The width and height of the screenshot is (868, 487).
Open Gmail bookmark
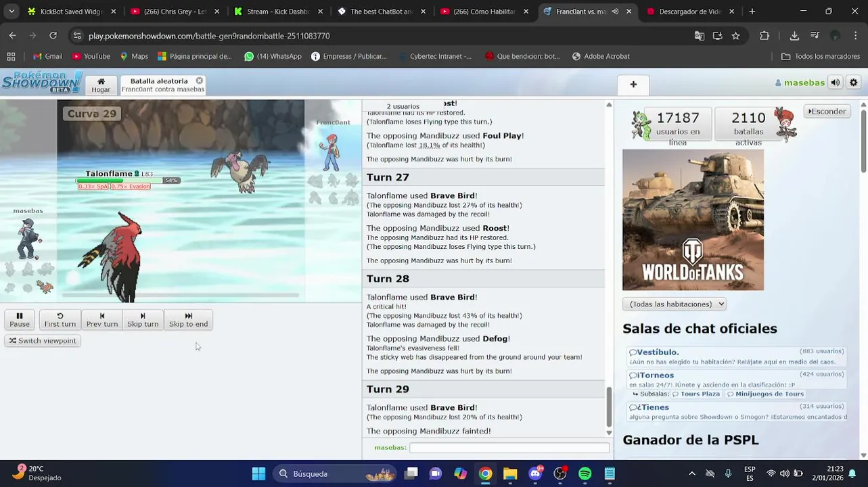point(47,56)
